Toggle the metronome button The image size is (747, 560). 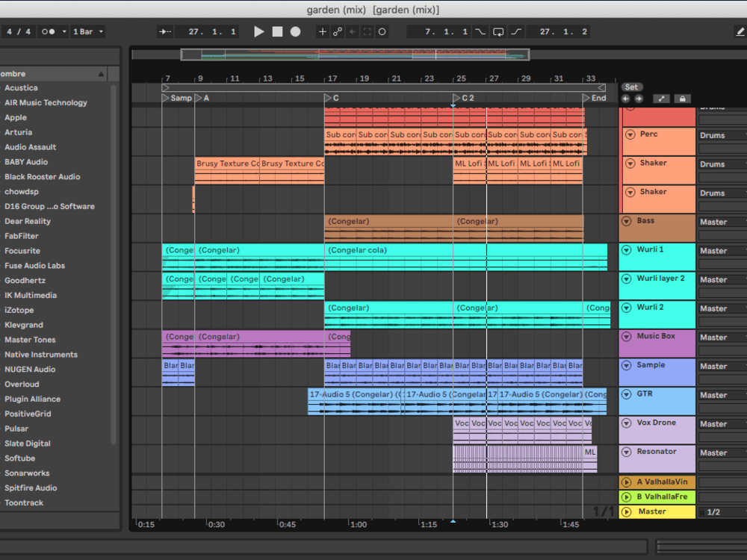pyautogui.click(x=48, y=31)
